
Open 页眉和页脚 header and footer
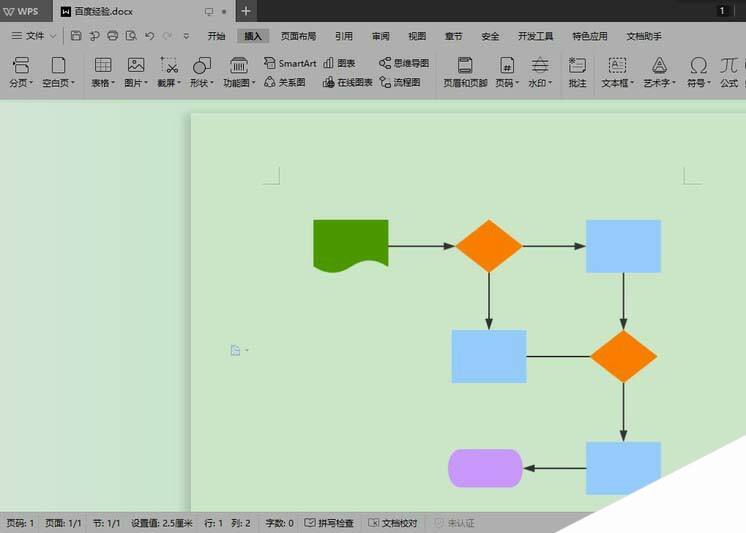(x=465, y=72)
